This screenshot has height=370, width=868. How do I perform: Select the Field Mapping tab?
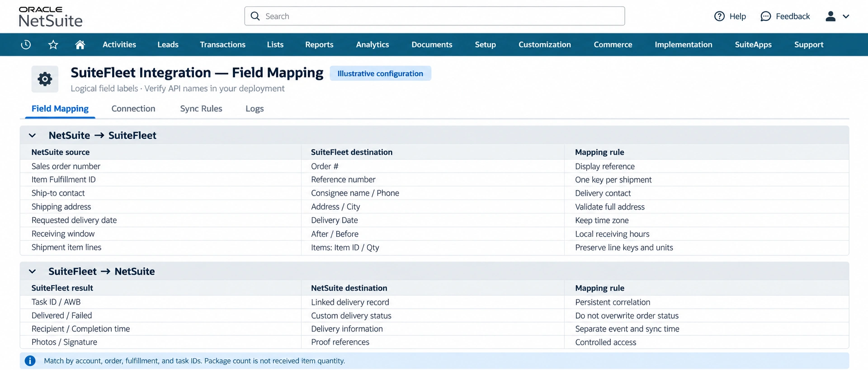click(x=60, y=108)
